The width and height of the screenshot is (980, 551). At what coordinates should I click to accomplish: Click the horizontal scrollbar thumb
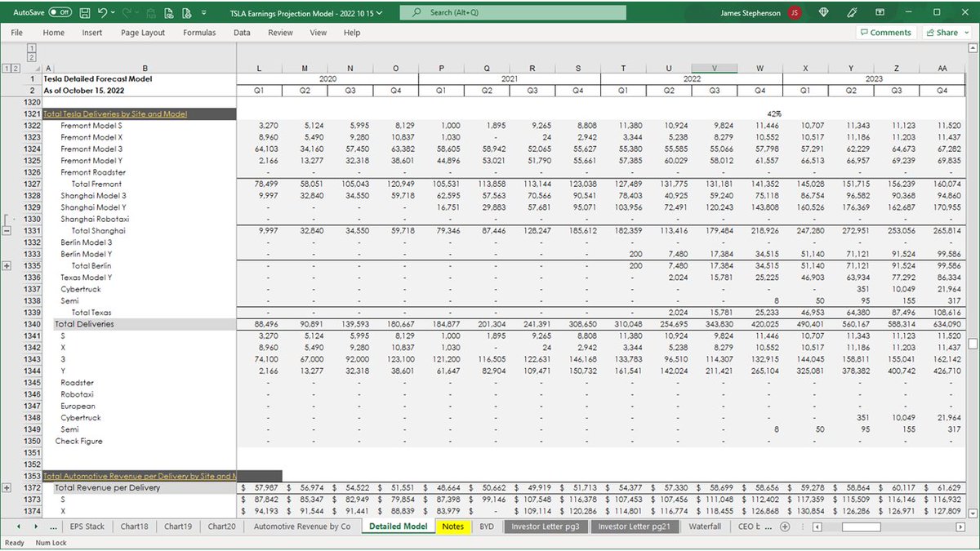point(862,527)
